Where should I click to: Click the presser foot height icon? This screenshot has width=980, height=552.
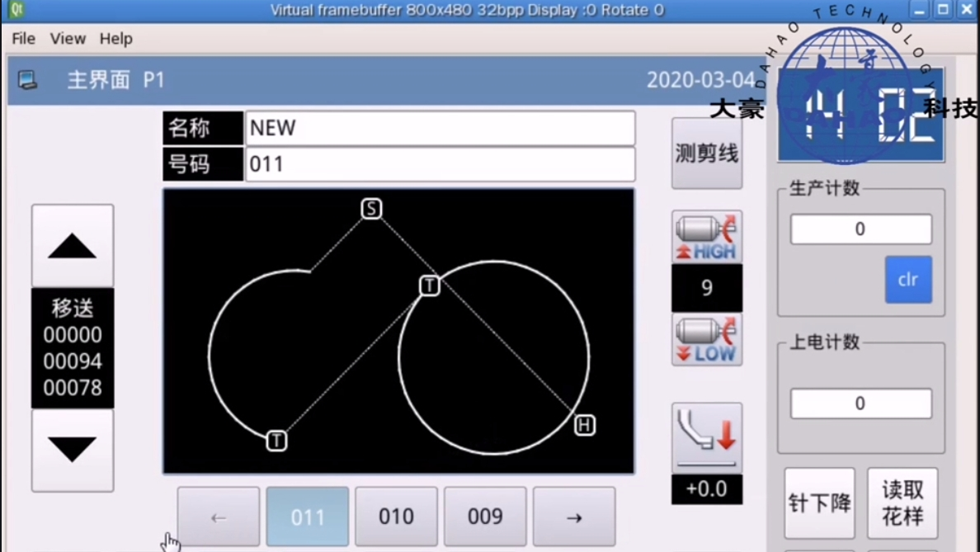coord(706,437)
